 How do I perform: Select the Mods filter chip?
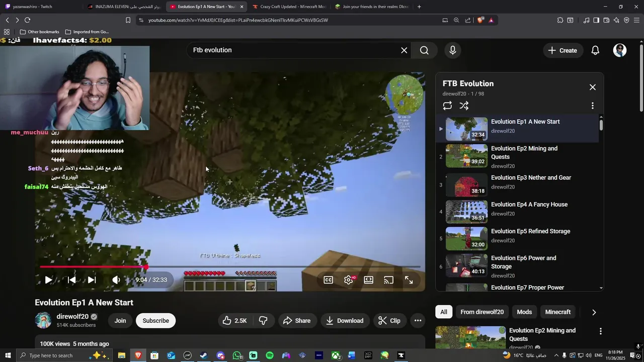(524, 312)
